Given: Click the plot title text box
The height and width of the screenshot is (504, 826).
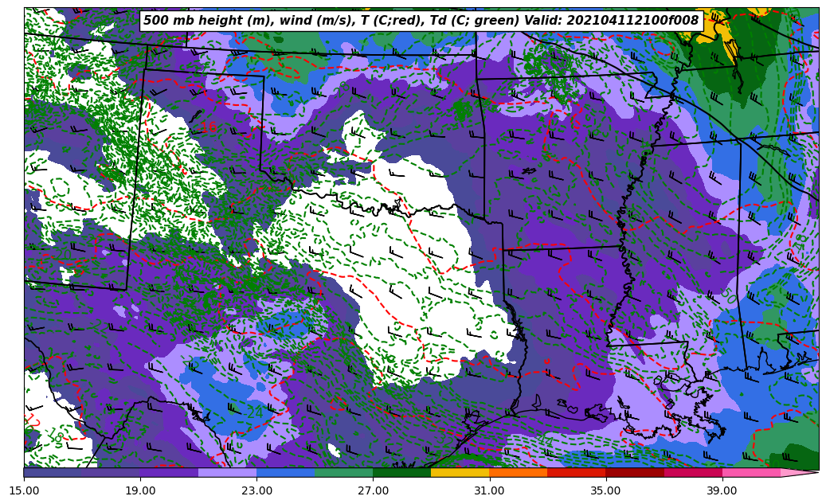Looking at the screenshot, I should pos(421,21).
